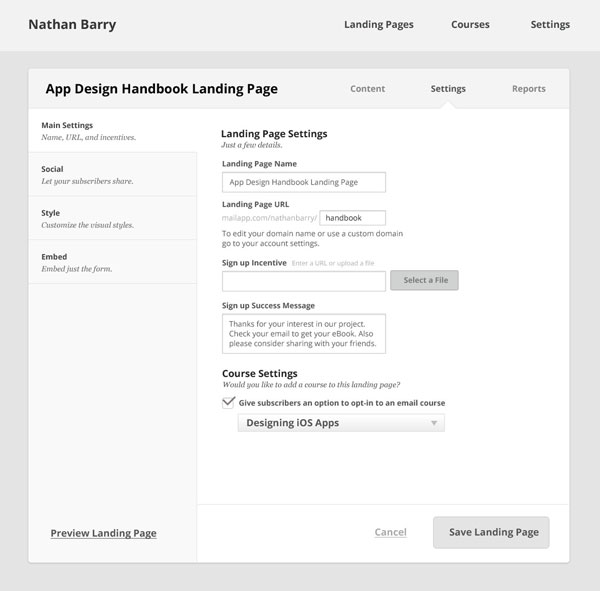Click the Landing Page Name input field

304,182
